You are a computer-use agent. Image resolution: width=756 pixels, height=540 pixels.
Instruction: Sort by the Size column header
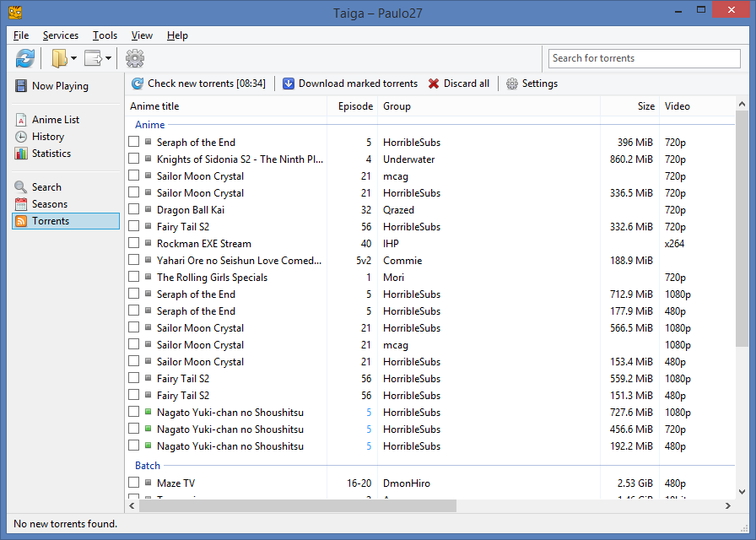pos(629,106)
